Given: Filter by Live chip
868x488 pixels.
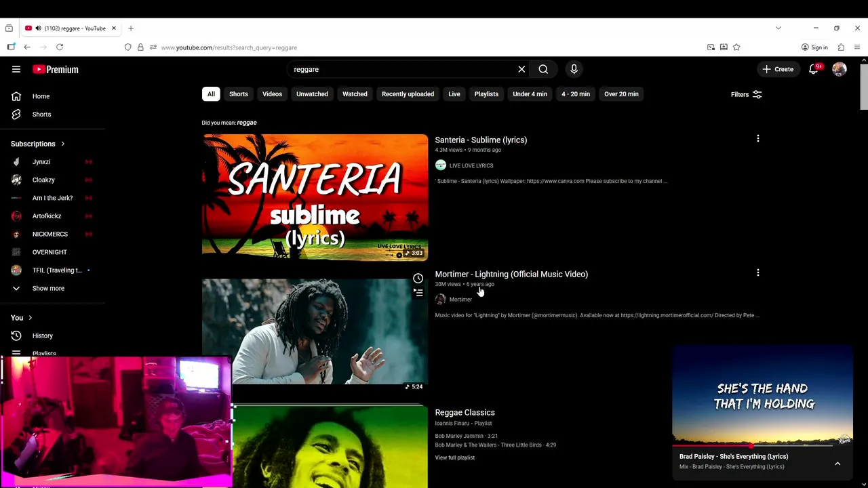Looking at the screenshot, I should 454,94.
